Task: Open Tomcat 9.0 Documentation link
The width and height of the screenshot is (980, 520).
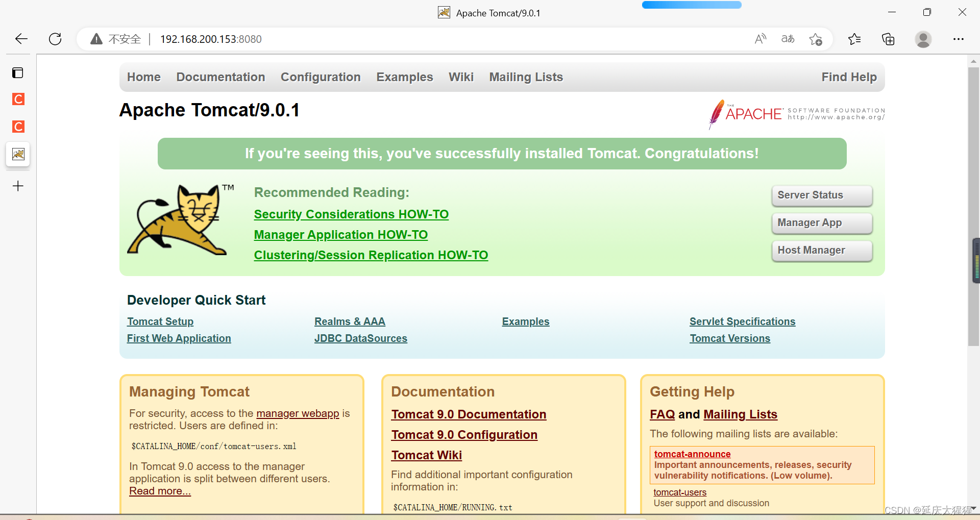Action: [x=469, y=414]
